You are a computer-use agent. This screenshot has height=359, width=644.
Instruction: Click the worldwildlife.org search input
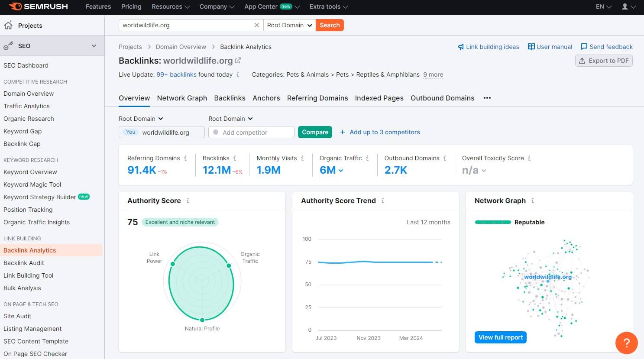(x=191, y=25)
